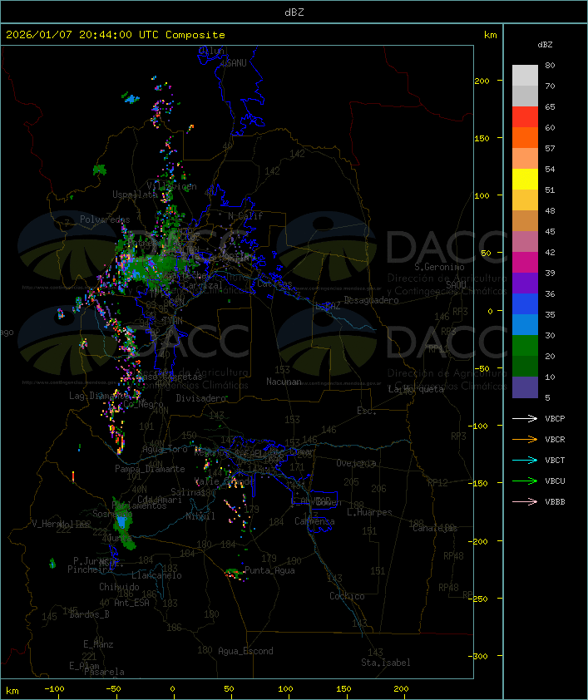Click the Nacunan map label
The image size is (588, 700).
tap(284, 382)
